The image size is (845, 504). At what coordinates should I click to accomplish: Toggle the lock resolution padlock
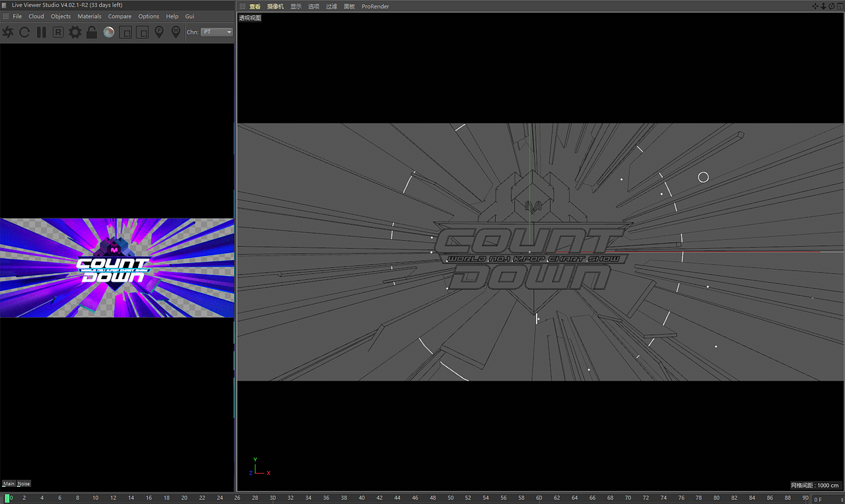[92, 32]
